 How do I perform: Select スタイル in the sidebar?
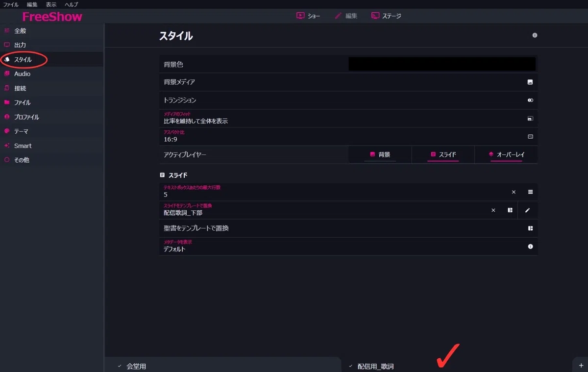click(51, 59)
